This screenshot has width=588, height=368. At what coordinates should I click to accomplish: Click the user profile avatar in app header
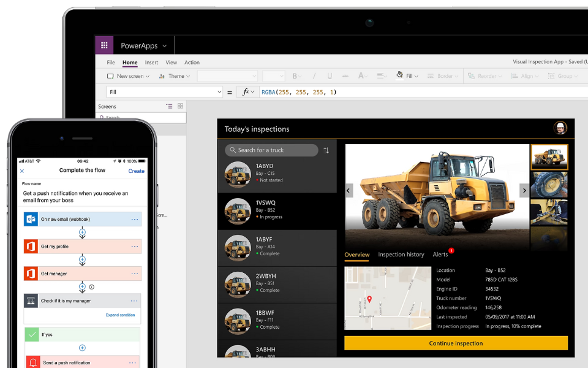point(560,128)
